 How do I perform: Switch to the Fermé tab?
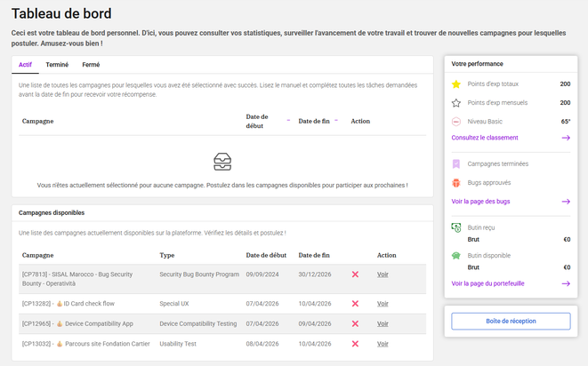pyautogui.click(x=91, y=65)
